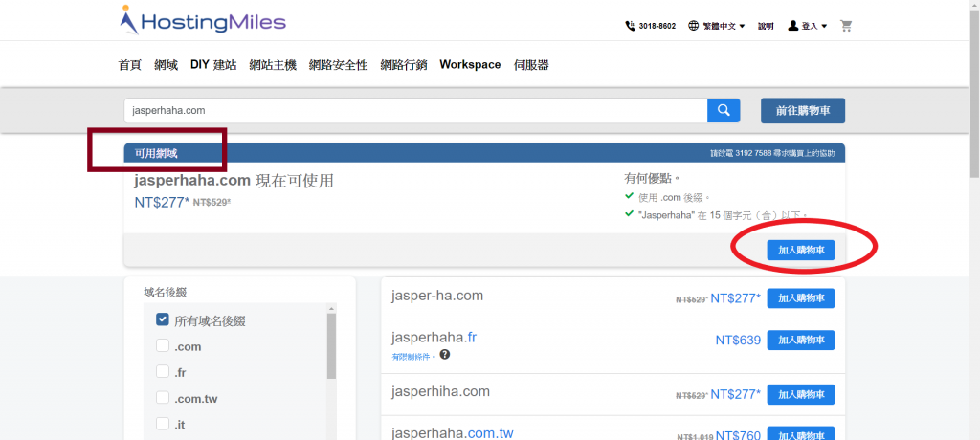Open the question mark help icon under jasperhaha.fr
Viewport: 980px width, 440px height.
pyautogui.click(x=444, y=354)
